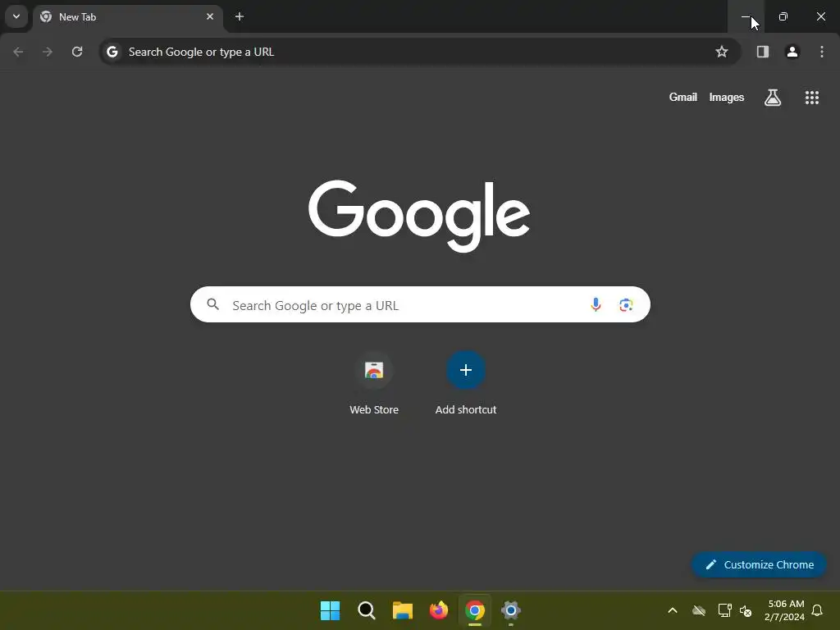
Task: Launch Firefox from the taskbar
Action: [439, 610]
